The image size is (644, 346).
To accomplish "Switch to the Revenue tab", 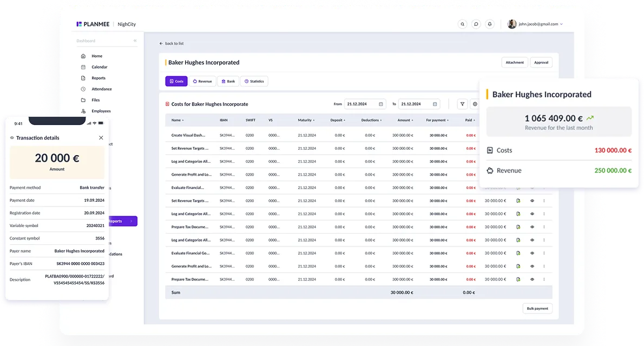I will pyautogui.click(x=202, y=81).
